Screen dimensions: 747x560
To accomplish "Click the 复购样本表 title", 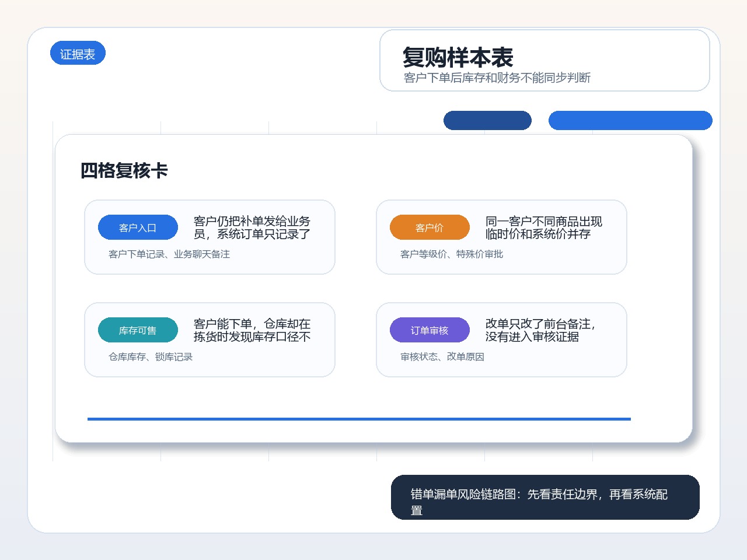I will 458,57.
